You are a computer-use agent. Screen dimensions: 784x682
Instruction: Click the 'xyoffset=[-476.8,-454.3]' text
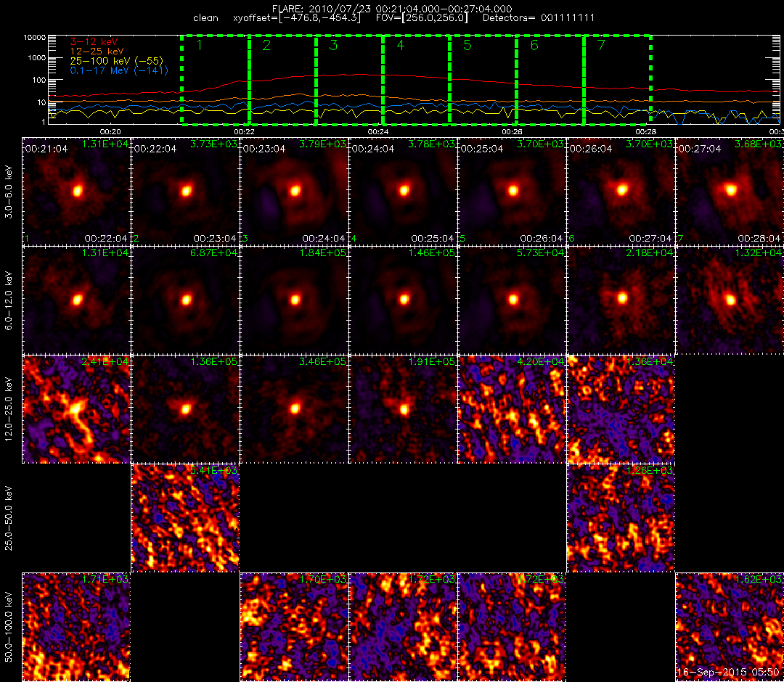click(297, 18)
